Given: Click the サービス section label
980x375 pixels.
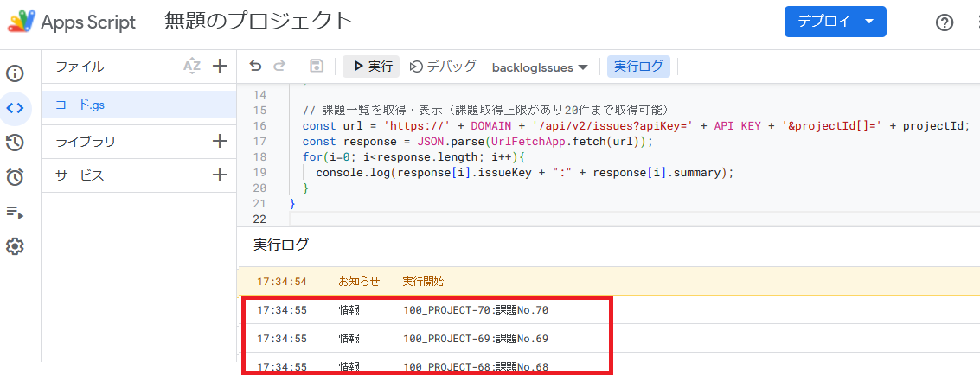Looking at the screenshot, I should [80, 175].
